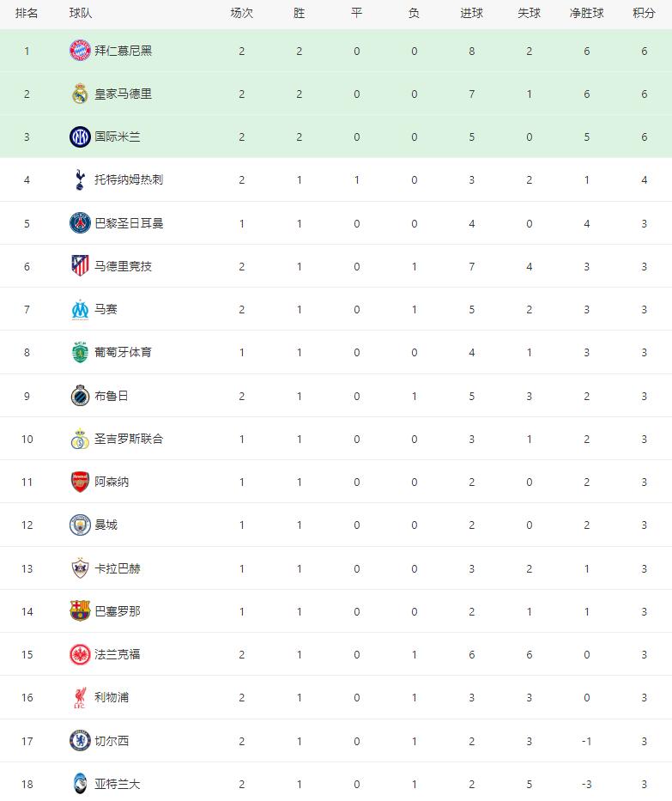Open the 亚特兰大 team link
672x801 pixels.
click(118, 784)
